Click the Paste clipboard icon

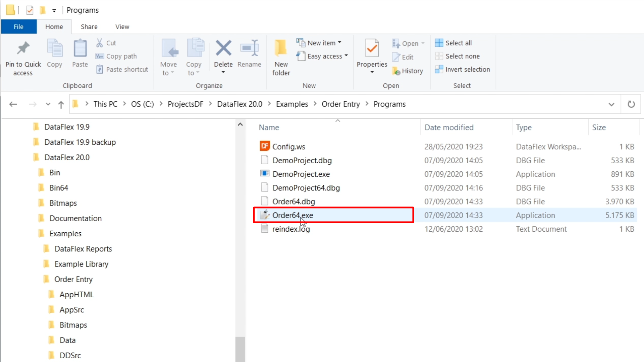[x=80, y=49]
